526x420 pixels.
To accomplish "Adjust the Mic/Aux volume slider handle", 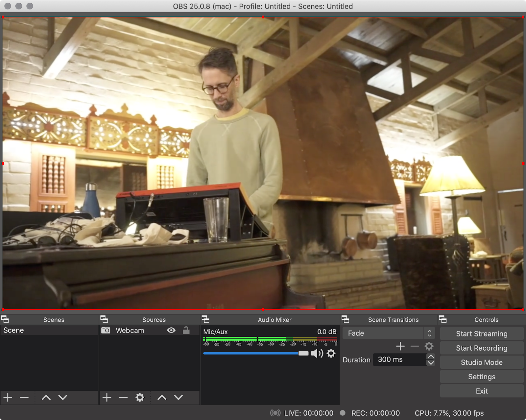I will [x=303, y=353].
